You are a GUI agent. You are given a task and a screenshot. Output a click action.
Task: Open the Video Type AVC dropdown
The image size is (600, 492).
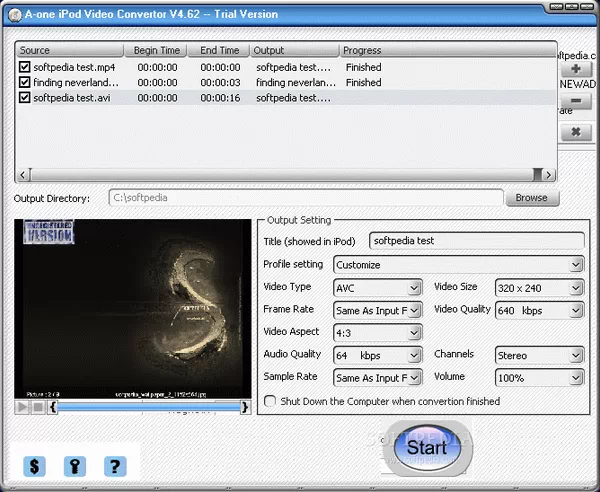(x=414, y=288)
